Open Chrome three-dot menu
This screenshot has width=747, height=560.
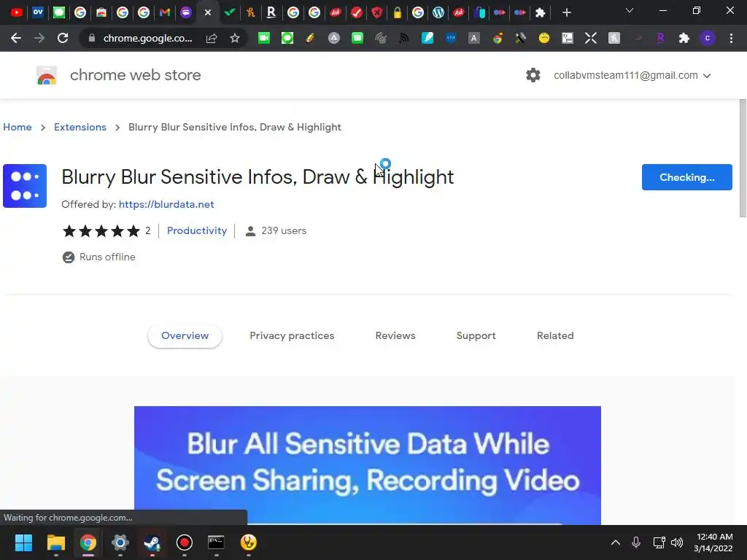click(731, 38)
